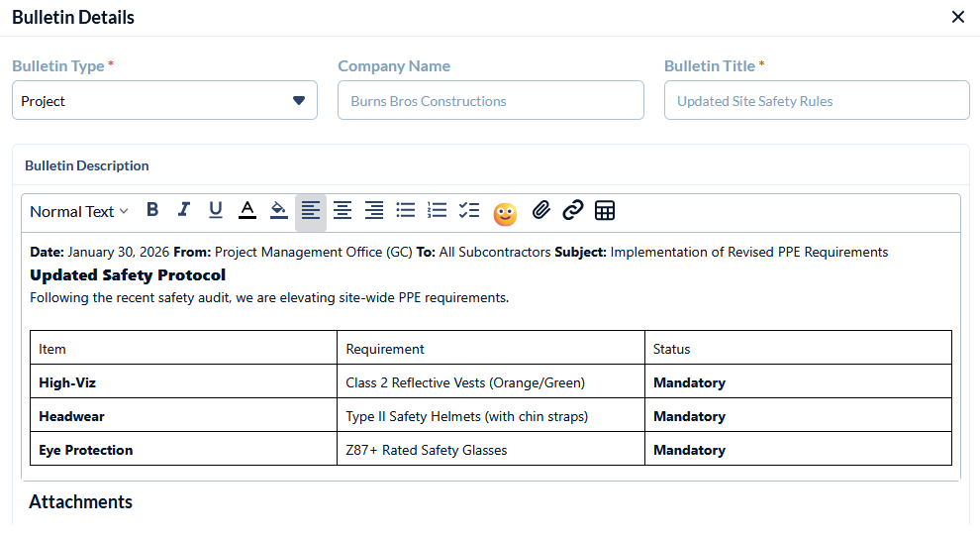Right align the text
The width and height of the screenshot is (980, 539).
374,210
